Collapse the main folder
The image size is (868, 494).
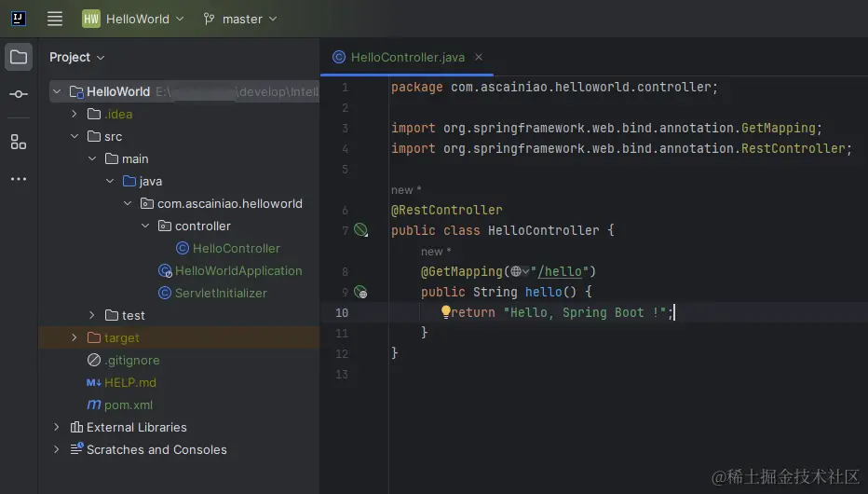[92, 159]
